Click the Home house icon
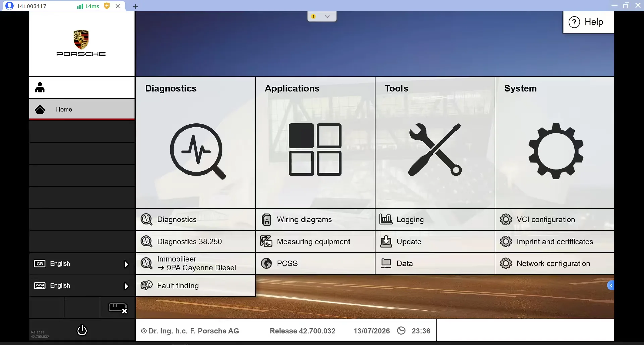644x345 pixels. tap(40, 109)
